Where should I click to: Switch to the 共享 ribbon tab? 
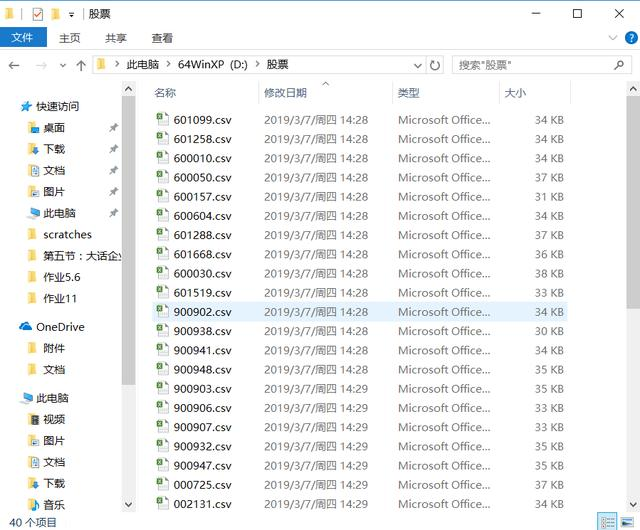116,38
